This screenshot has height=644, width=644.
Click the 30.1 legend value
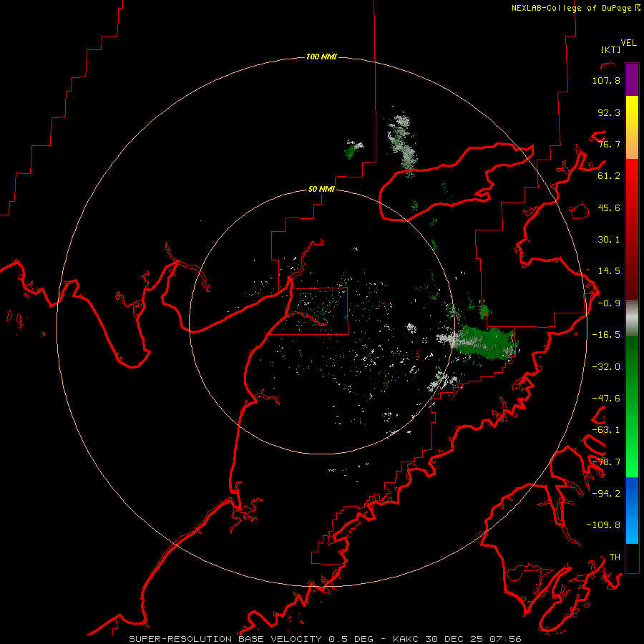pos(609,240)
